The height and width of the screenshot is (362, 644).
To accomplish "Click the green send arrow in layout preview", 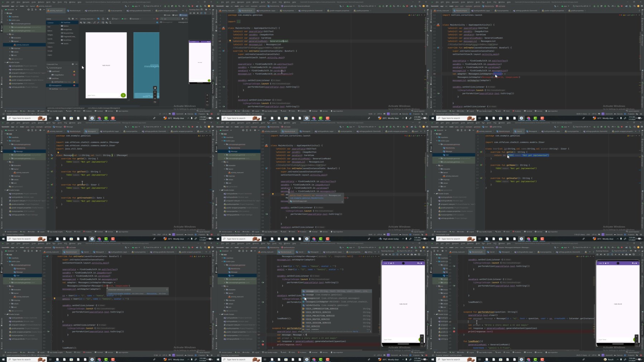I will click(x=123, y=95).
